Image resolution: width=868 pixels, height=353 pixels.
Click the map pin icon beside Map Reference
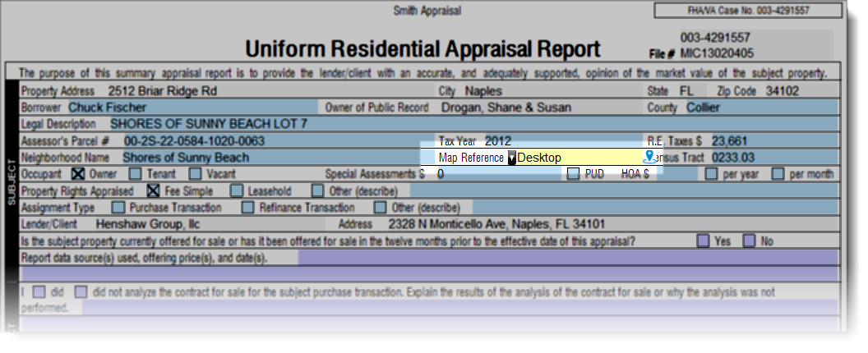[x=649, y=157]
